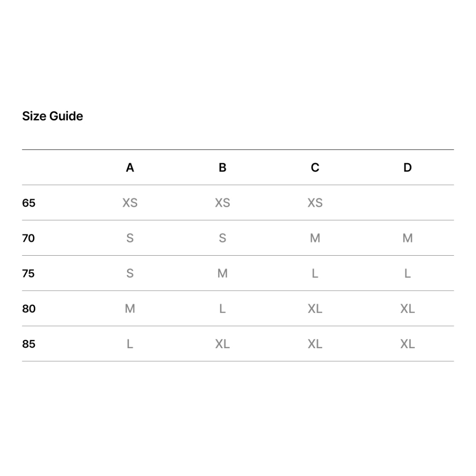Screen dimensions: 476x476
Task: Select column header D
Action: tap(407, 167)
